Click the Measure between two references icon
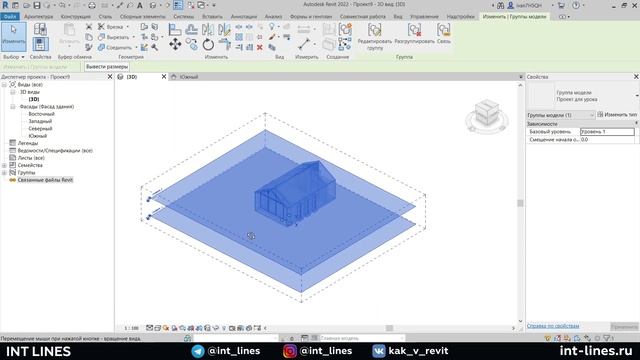Screen dimensions: 640x360 (x=304, y=44)
